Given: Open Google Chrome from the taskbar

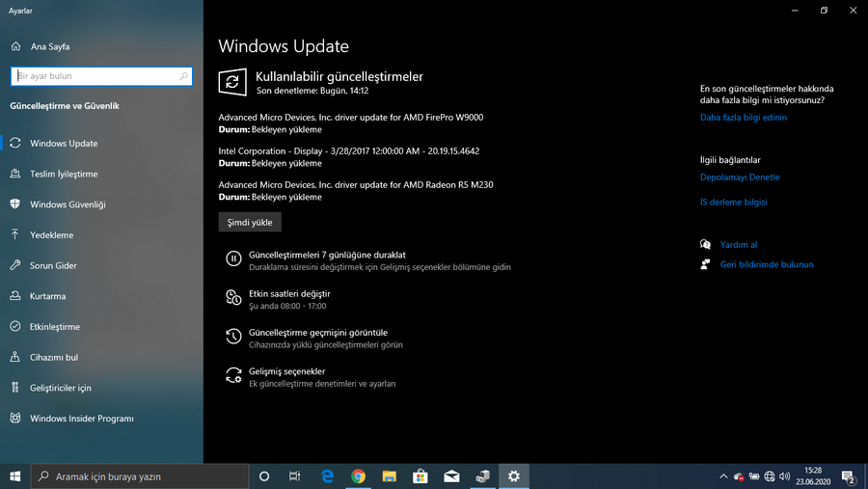Looking at the screenshot, I should [358, 476].
